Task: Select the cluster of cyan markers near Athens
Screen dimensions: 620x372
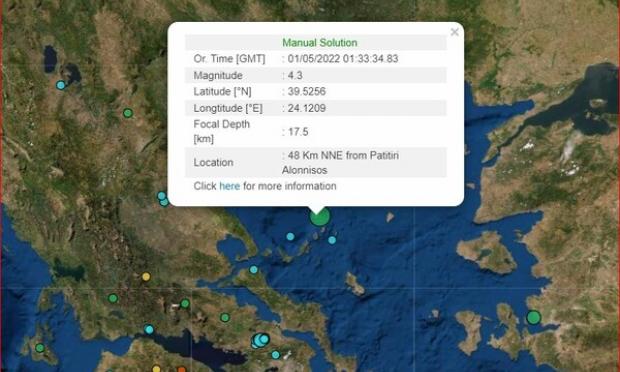Action: coord(261,340)
